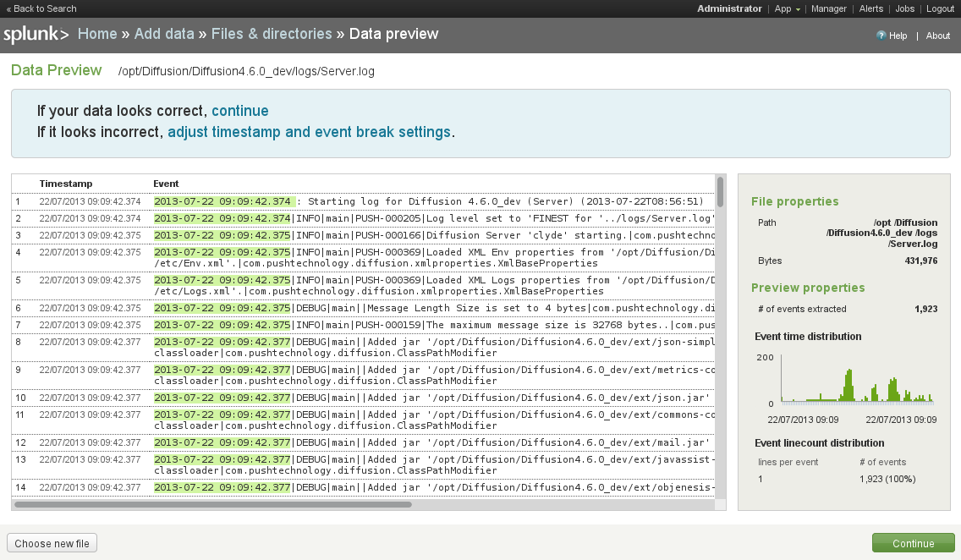Navigate to Files & directories breadcrumb
Screen dimensions: 961x560
(272, 34)
